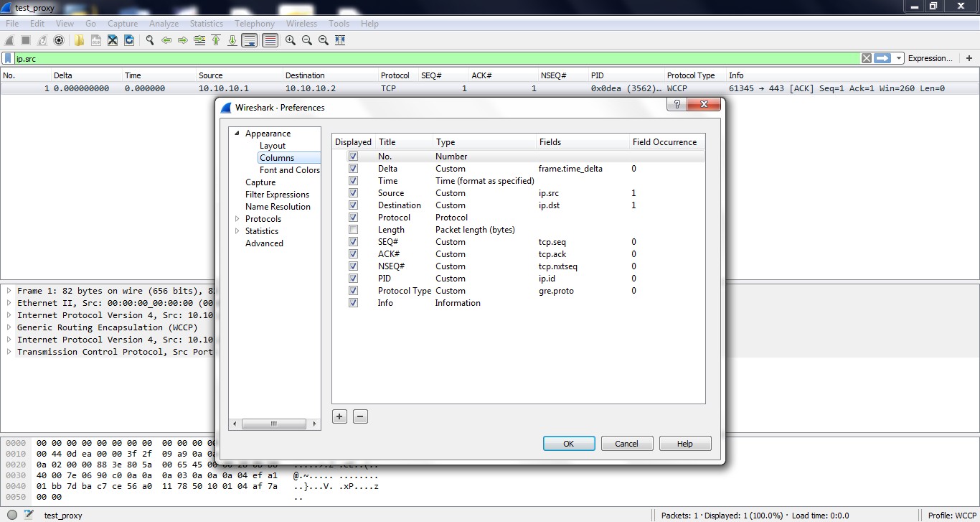The height and width of the screenshot is (522, 980).
Task: Open a capture file folder icon
Action: point(80,40)
